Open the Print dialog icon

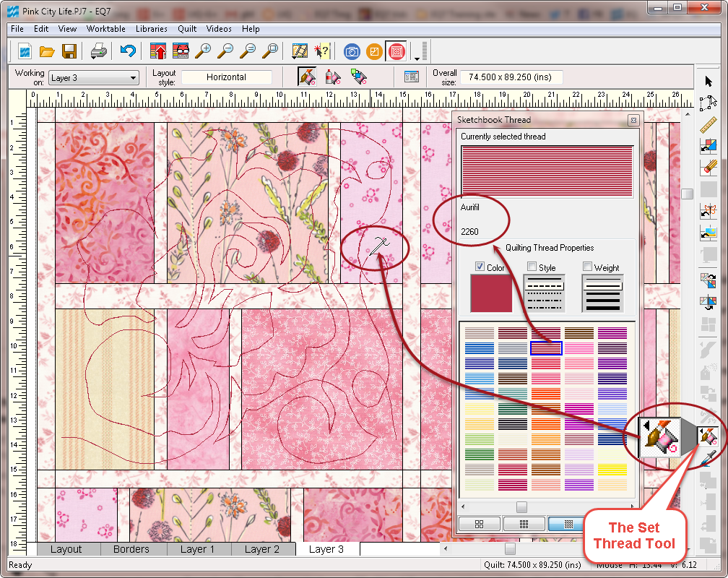100,51
